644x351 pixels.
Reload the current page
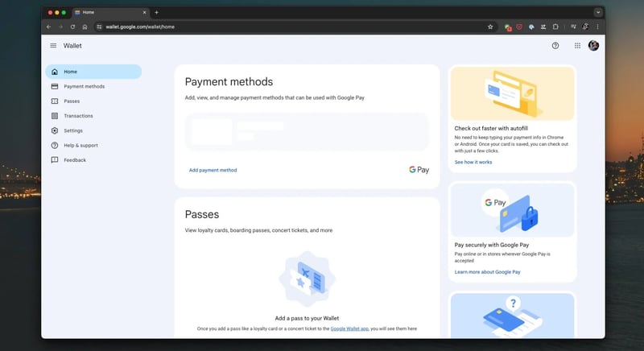[x=72, y=27]
